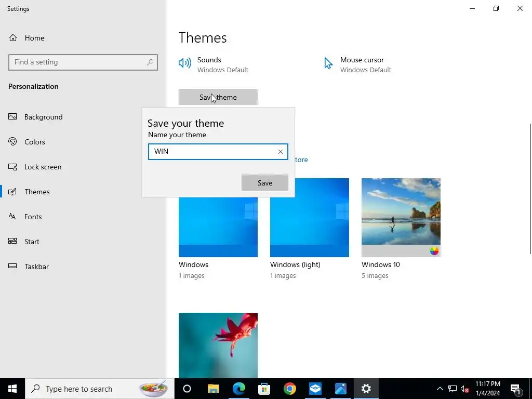Click the Windows 10 theme name label
The image size is (532, 399).
(x=381, y=264)
